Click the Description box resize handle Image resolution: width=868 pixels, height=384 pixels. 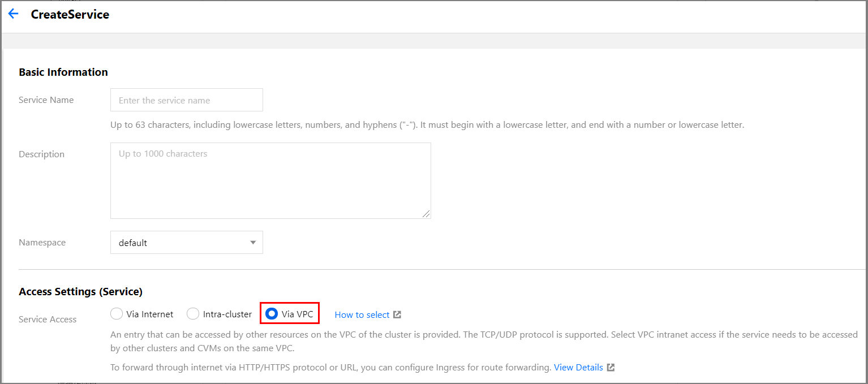(426, 214)
